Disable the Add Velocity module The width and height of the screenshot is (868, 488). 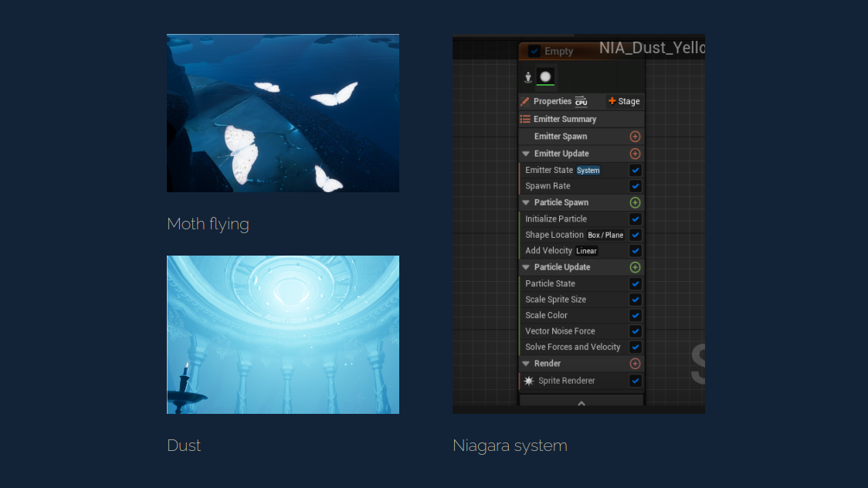tap(635, 251)
